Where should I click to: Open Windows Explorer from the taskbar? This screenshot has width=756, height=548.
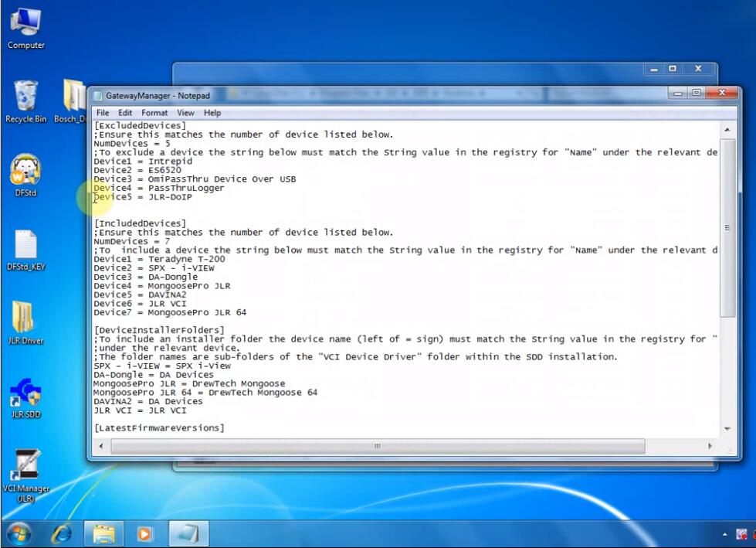(103, 534)
